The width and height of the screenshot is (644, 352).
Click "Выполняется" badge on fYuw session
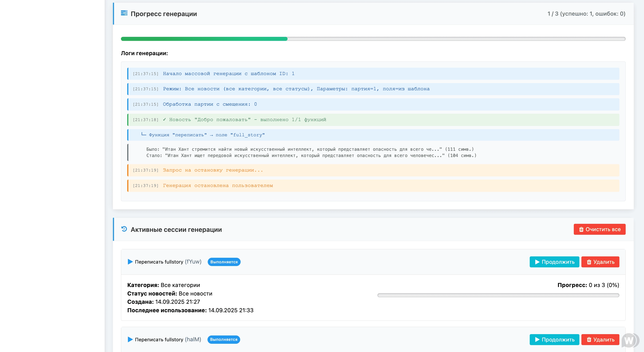(224, 262)
